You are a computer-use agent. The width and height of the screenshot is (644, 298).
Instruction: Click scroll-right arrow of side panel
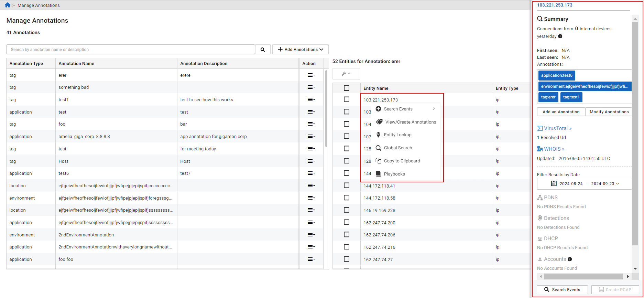(628, 276)
